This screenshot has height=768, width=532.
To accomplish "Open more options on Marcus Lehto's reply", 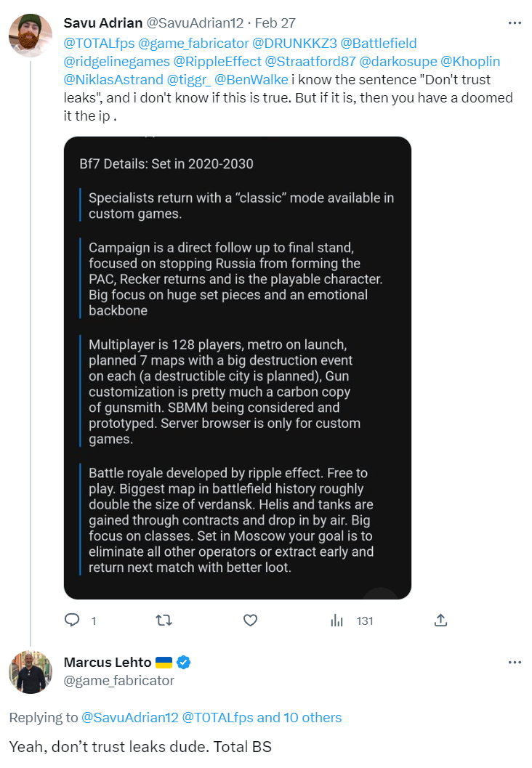I will pos(515,662).
